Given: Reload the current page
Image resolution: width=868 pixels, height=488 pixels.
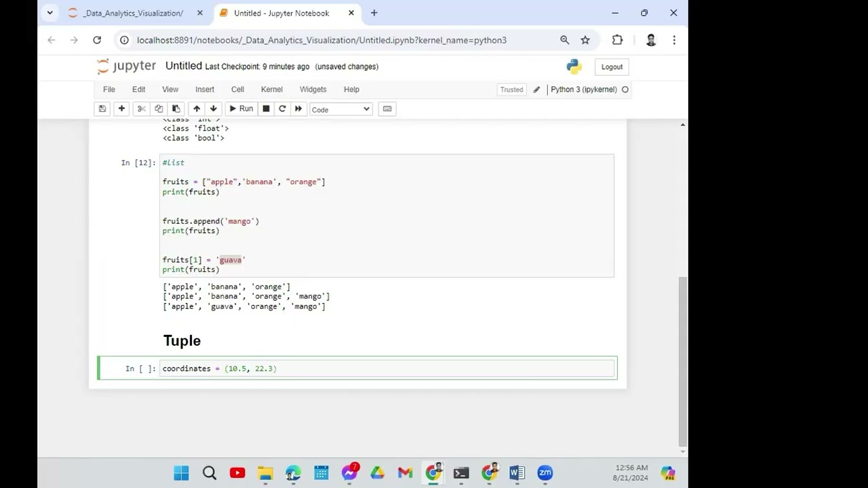Looking at the screenshot, I should click(97, 40).
